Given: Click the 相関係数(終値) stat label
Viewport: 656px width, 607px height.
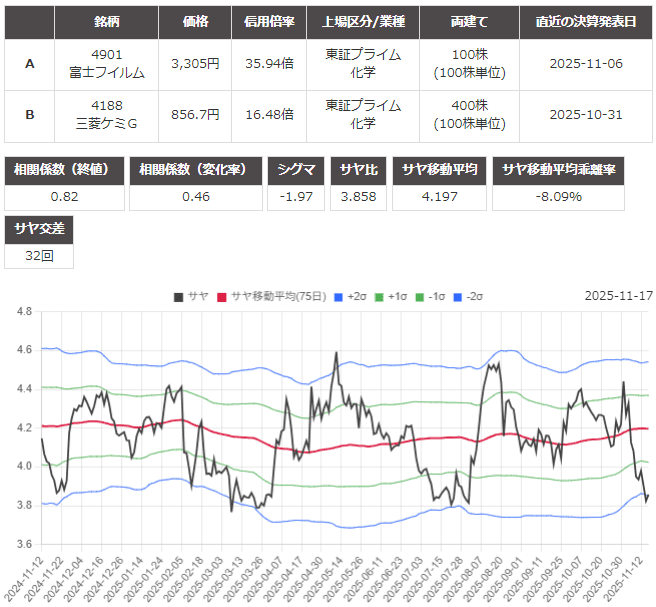Looking at the screenshot, I should (65, 170).
